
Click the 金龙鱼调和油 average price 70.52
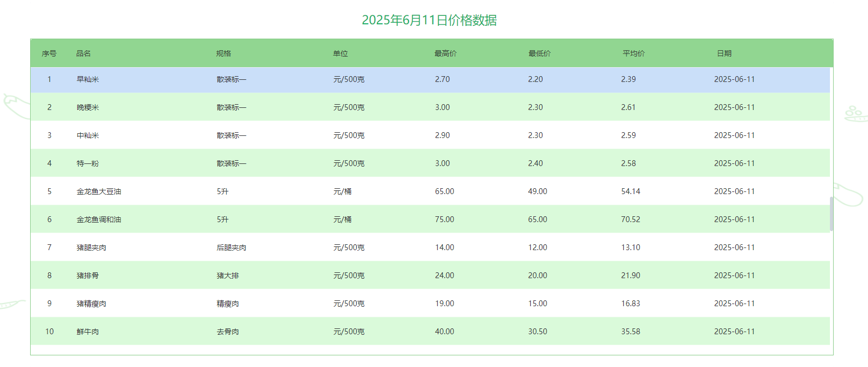pos(630,219)
